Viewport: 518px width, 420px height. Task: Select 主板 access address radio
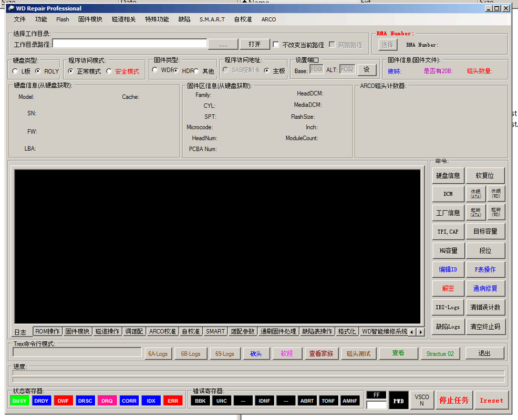[266, 71]
